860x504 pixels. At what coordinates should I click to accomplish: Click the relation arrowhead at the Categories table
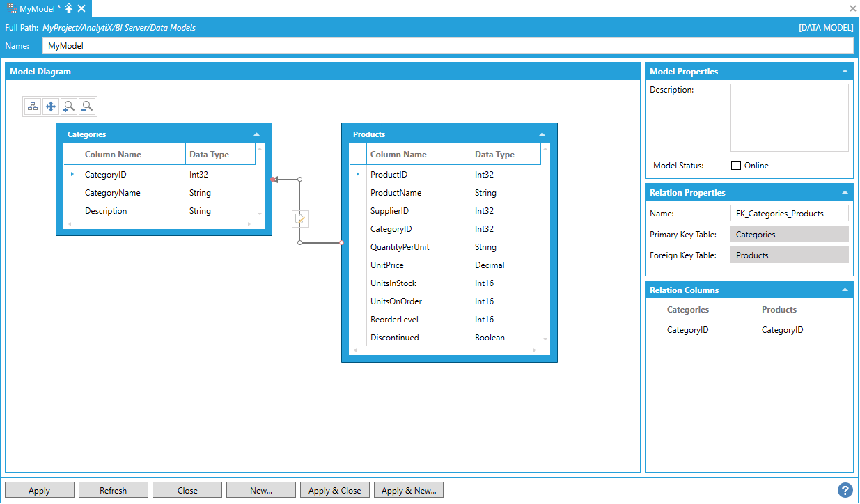click(x=274, y=180)
